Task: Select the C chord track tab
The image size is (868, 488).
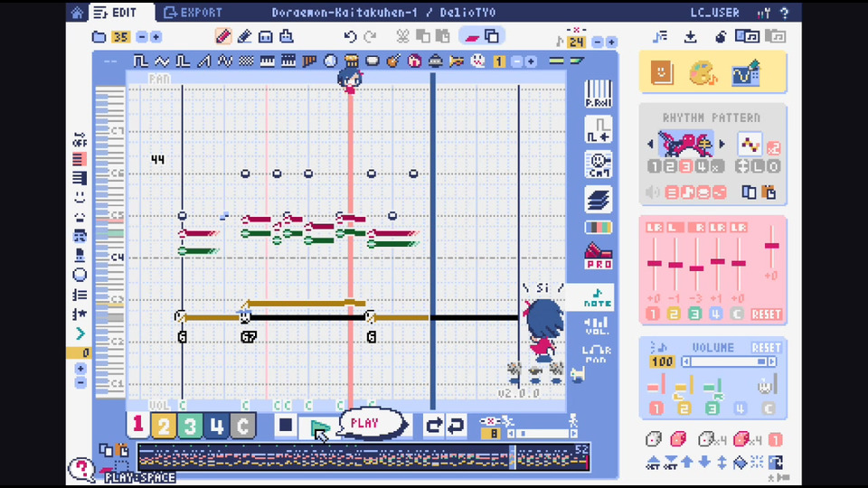Action: tap(242, 426)
